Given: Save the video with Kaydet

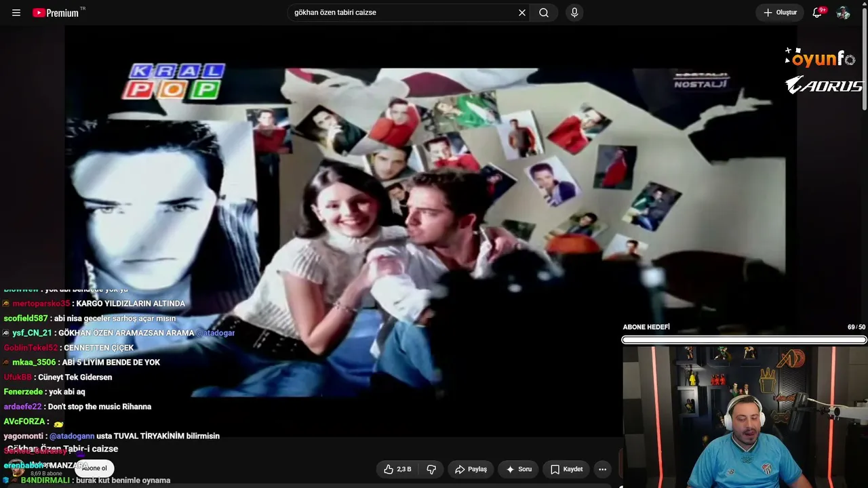Looking at the screenshot, I should 566,469.
